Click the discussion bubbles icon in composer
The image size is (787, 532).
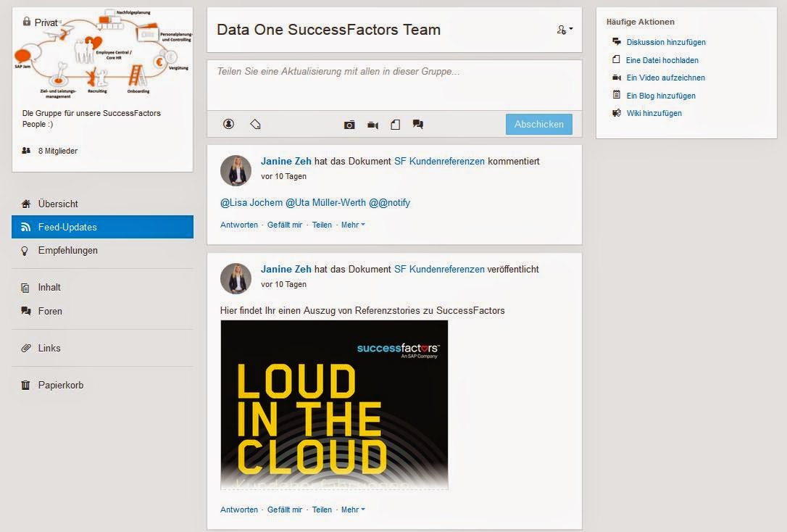click(x=417, y=124)
